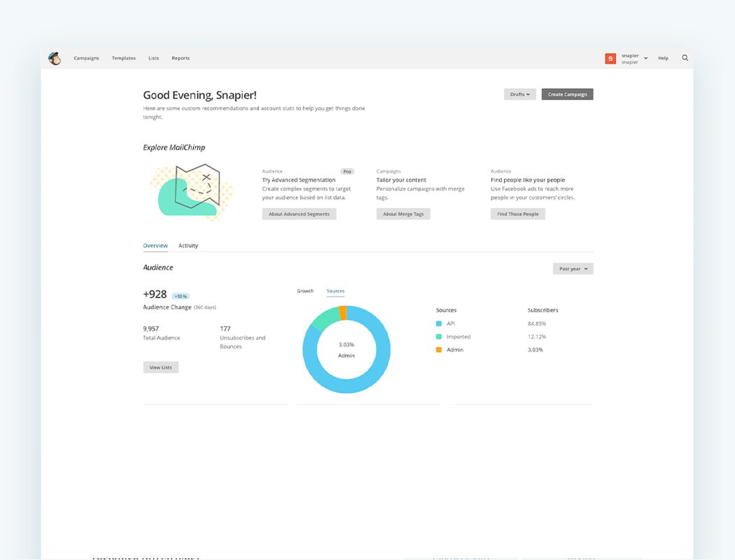Viewport: 735px width, 560px height.
Task: Open the search magnifier icon
Action: [685, 58]
